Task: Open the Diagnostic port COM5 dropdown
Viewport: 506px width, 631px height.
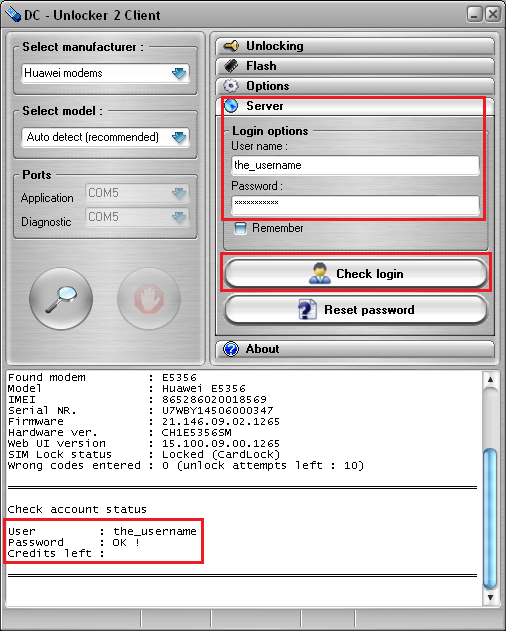Action: pos(137,217)
